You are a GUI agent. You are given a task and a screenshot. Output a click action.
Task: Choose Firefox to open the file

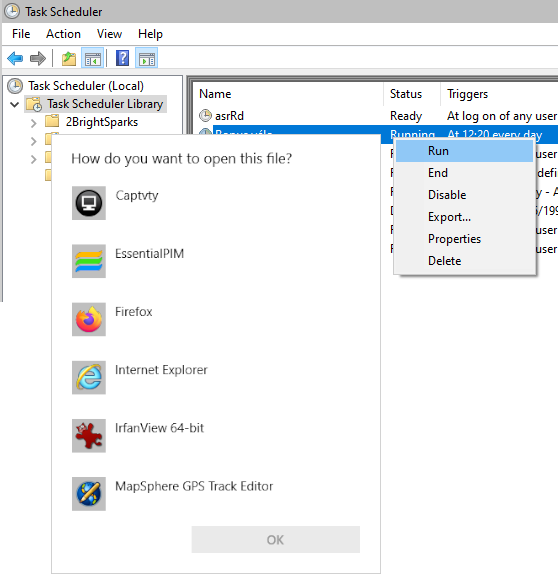pos(133,312)
